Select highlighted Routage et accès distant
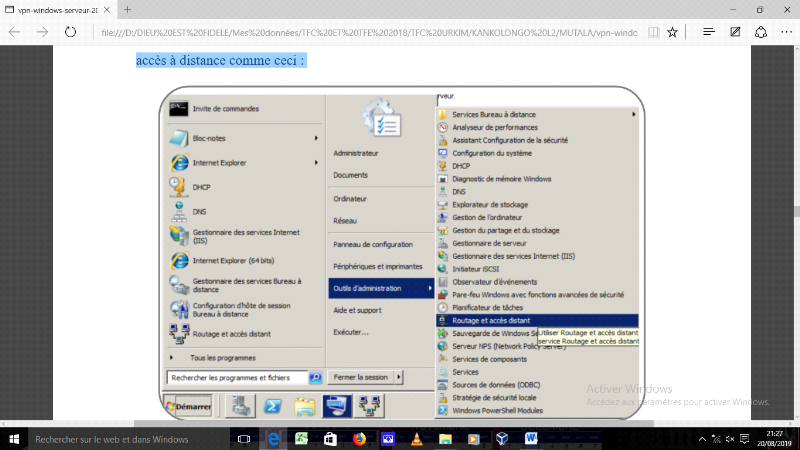This screenshot has width=800, height=450. [537, 320]
